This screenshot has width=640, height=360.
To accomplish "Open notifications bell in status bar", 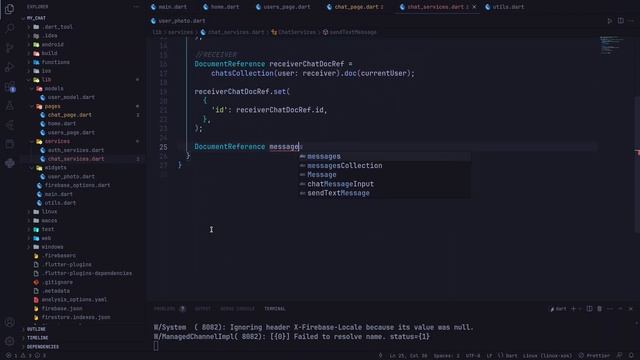I will click(x=631, y=356).
